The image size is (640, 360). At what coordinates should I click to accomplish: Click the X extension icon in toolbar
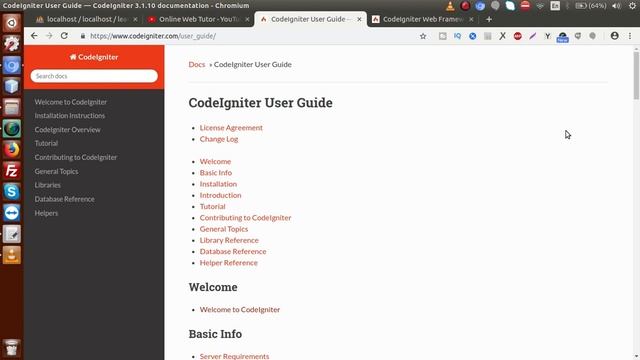tap(502, 36)
